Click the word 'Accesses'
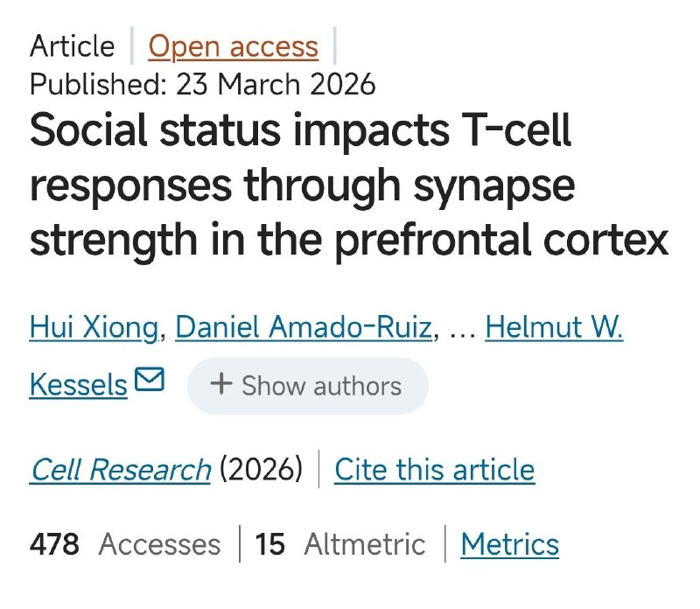The image size is (700, 609). tap(159, 544)
